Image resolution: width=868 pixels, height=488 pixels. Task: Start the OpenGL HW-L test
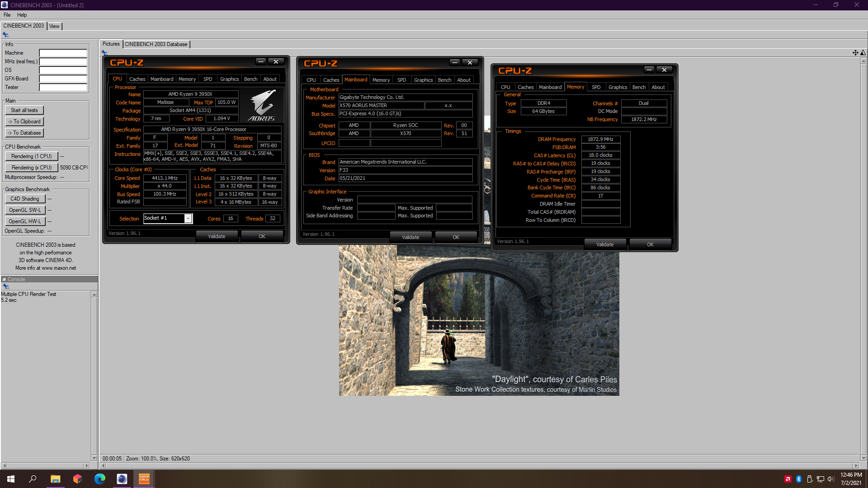click(x=25, y=221)
